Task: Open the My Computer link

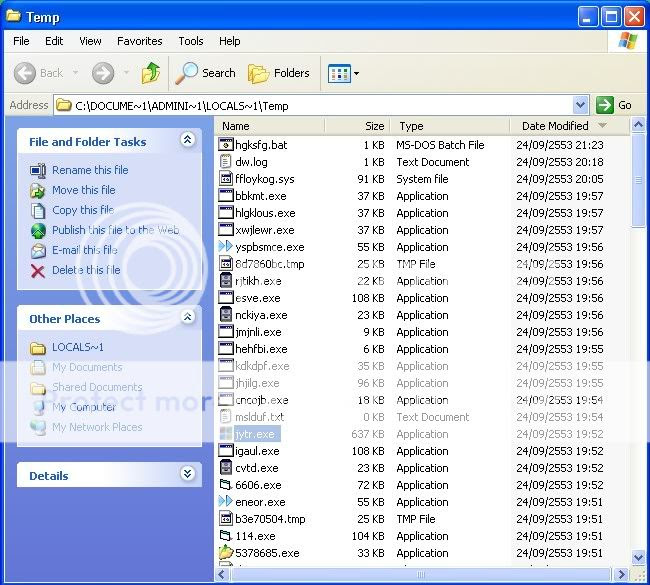Action: (84, 407)
